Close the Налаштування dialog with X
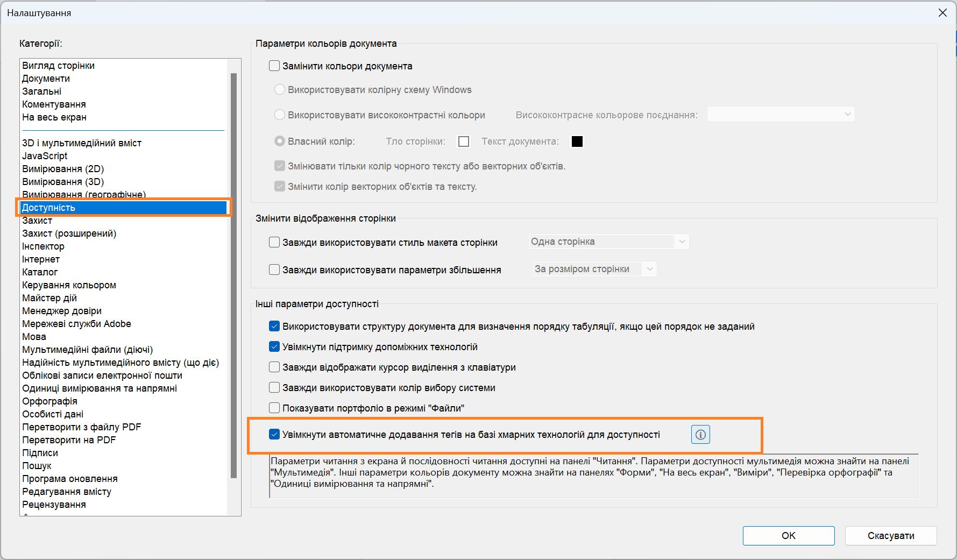The width and height of the screenshot is (957, 560). coord(942,12)
